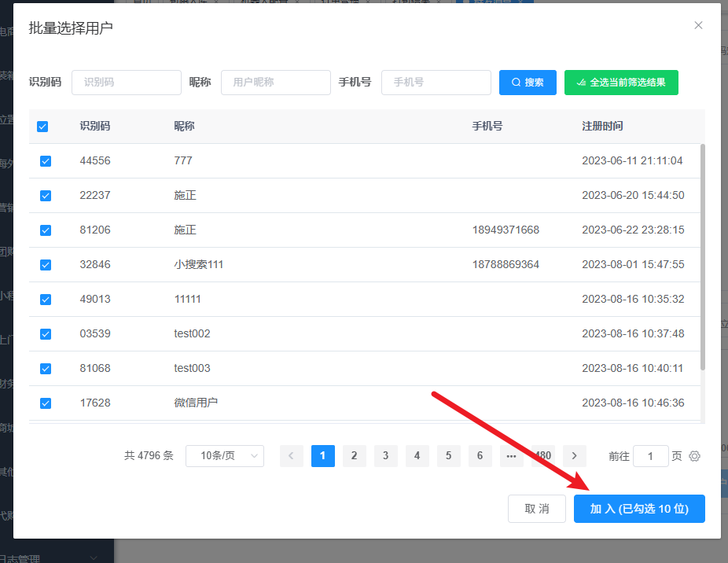The image size is (728, 563).
Task: Click date 2023-08-01 15:47:55
Action: 634,265
